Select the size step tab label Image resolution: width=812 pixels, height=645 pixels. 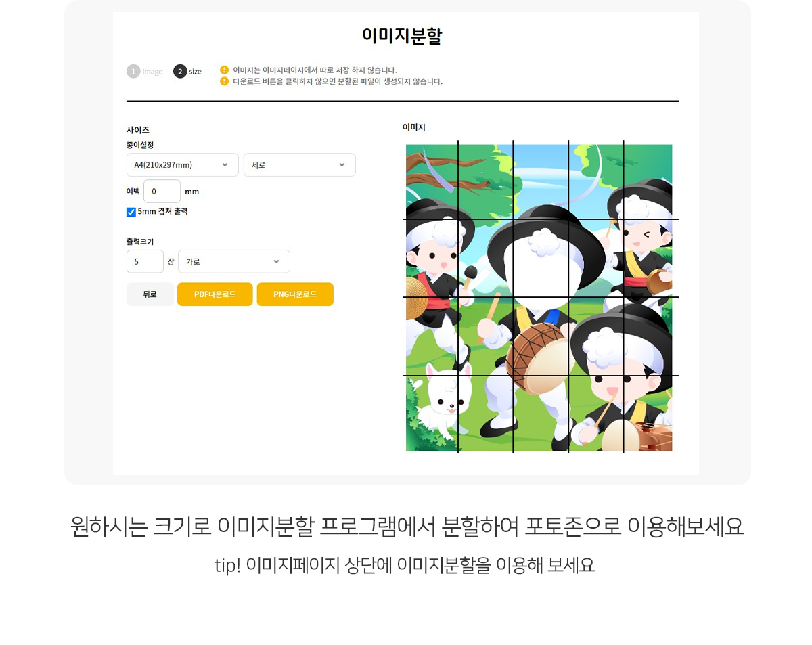click(x=195, y=72)
